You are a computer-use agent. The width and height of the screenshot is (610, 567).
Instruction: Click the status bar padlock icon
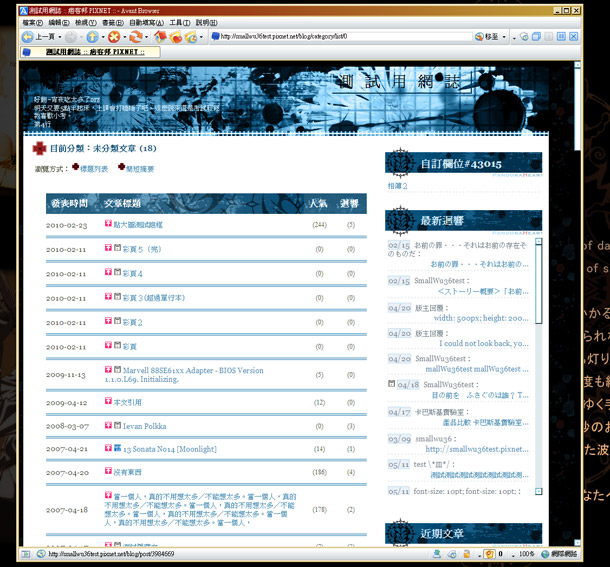[x=467, y=553]
